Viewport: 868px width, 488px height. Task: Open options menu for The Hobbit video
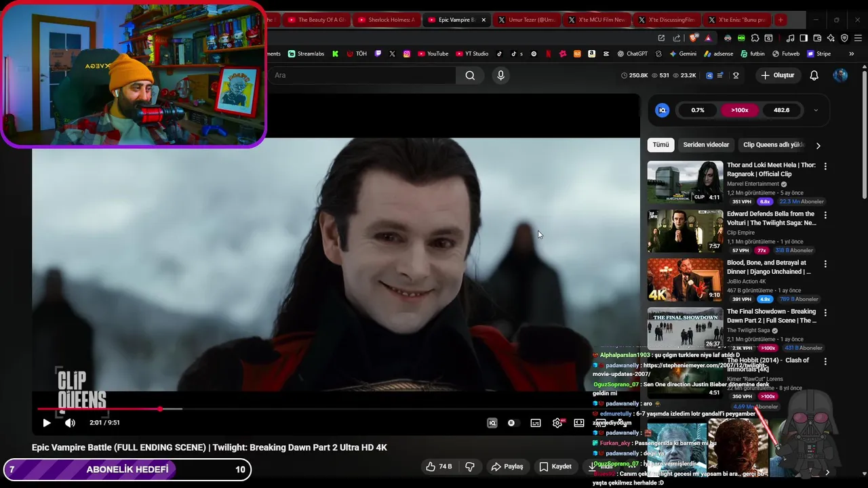(825, 361)
